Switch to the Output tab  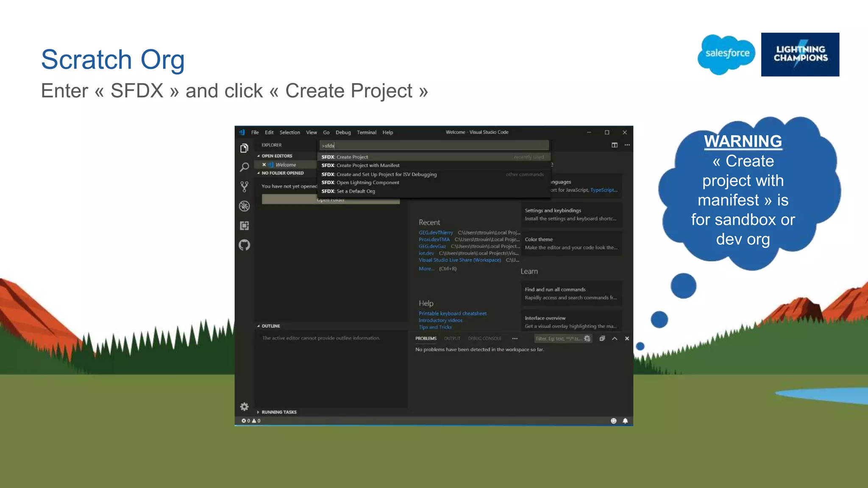coord(452,338)
